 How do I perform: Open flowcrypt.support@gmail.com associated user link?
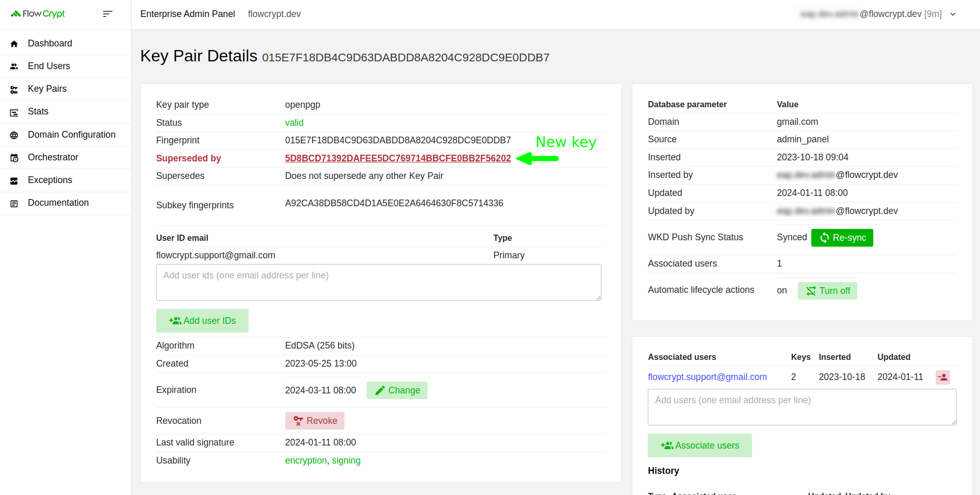(707, 377)
